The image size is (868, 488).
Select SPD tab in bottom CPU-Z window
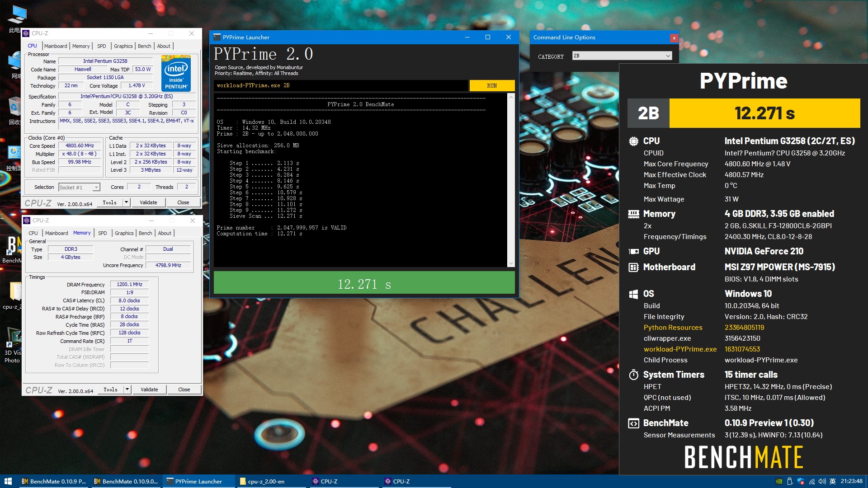coord(103,233)
